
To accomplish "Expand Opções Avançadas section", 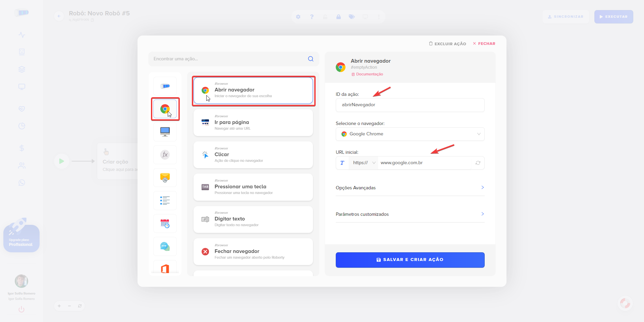I will pyautogui.click(x=410, y=188).
